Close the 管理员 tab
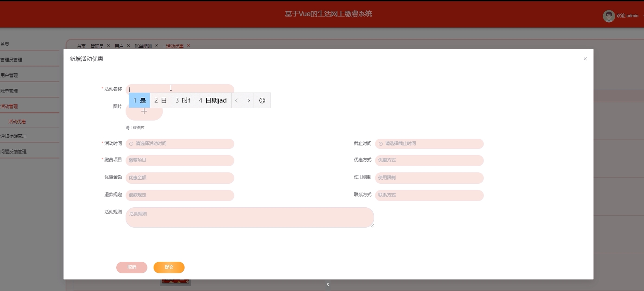 point(108,45)
